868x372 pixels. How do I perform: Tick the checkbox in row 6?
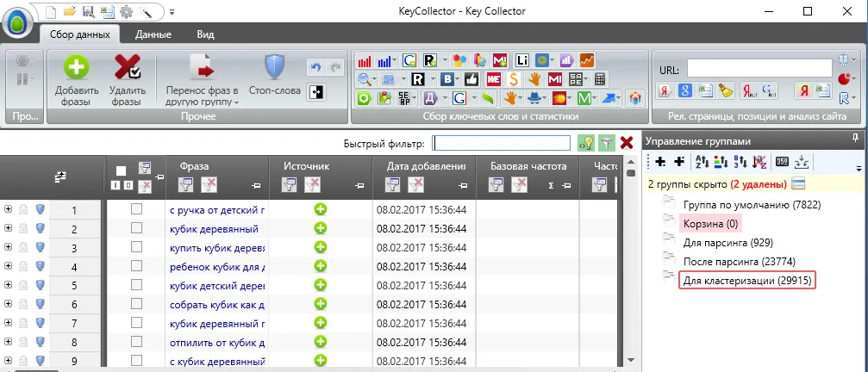[136, 303]
